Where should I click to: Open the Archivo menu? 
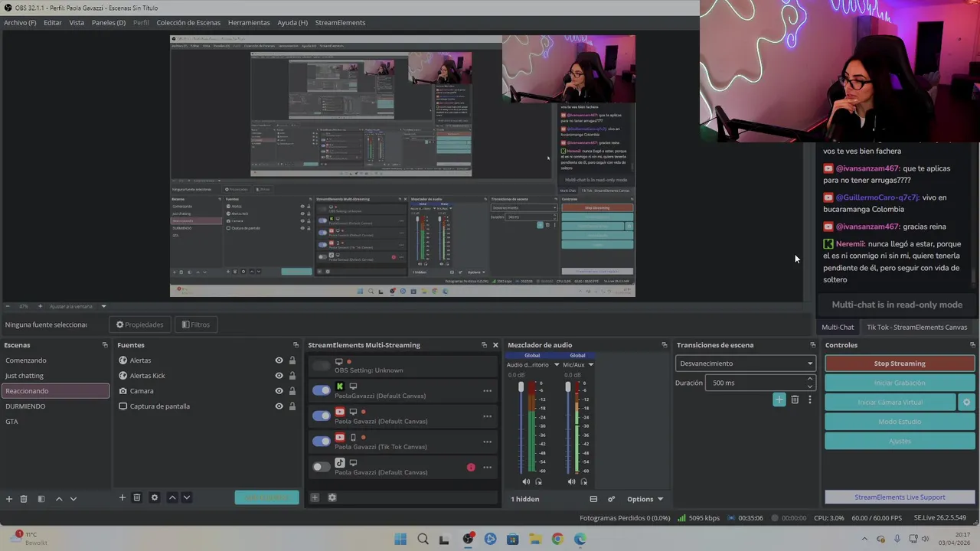tap(20, 22)
